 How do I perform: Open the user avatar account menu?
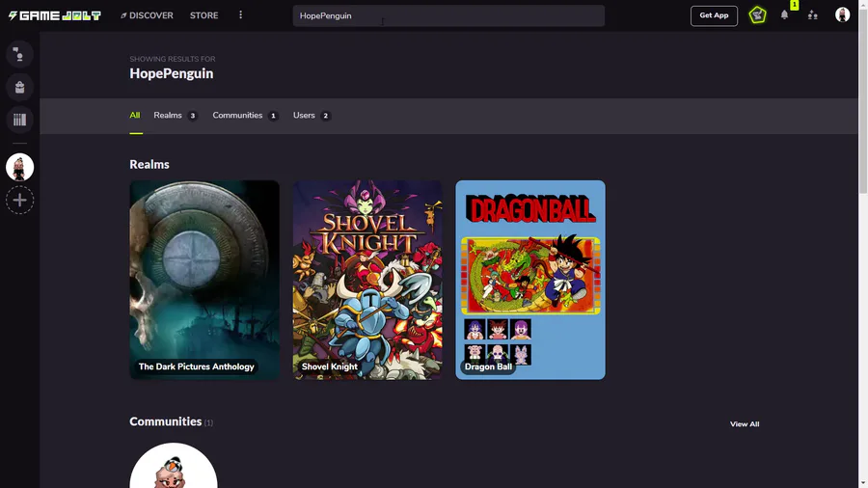click(842, 14)
